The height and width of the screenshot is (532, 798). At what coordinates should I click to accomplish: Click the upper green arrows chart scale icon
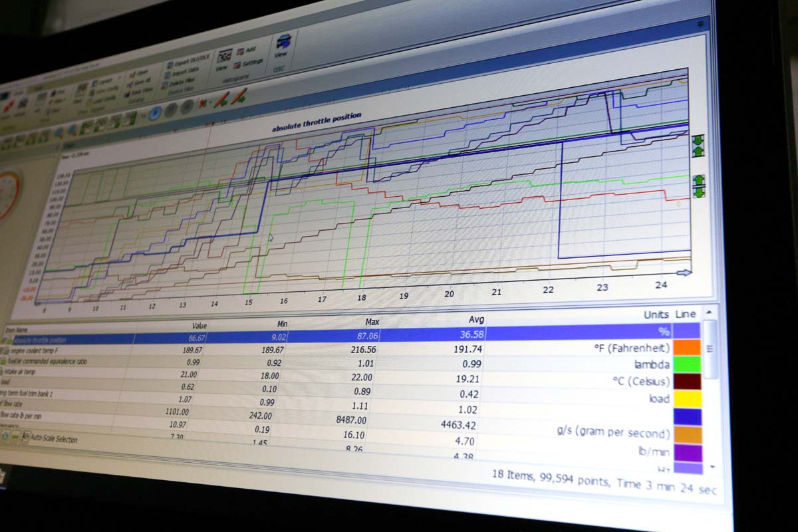click(x=698, y=146)
